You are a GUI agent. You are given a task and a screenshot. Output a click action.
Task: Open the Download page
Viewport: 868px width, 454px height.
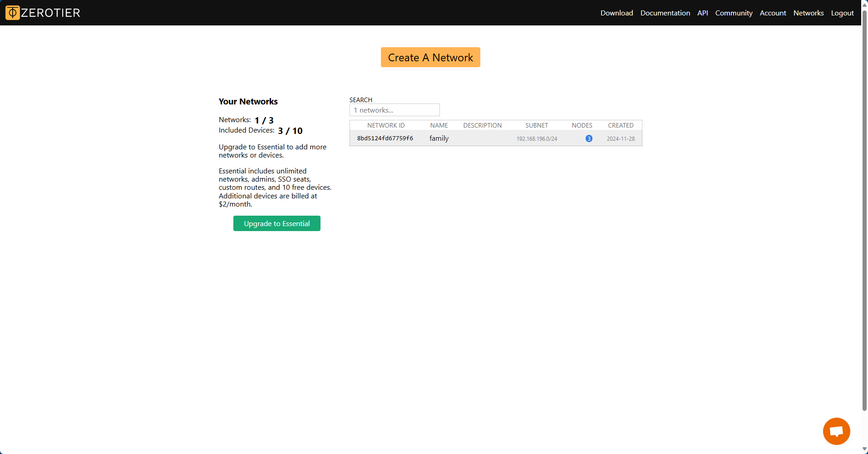616,13
